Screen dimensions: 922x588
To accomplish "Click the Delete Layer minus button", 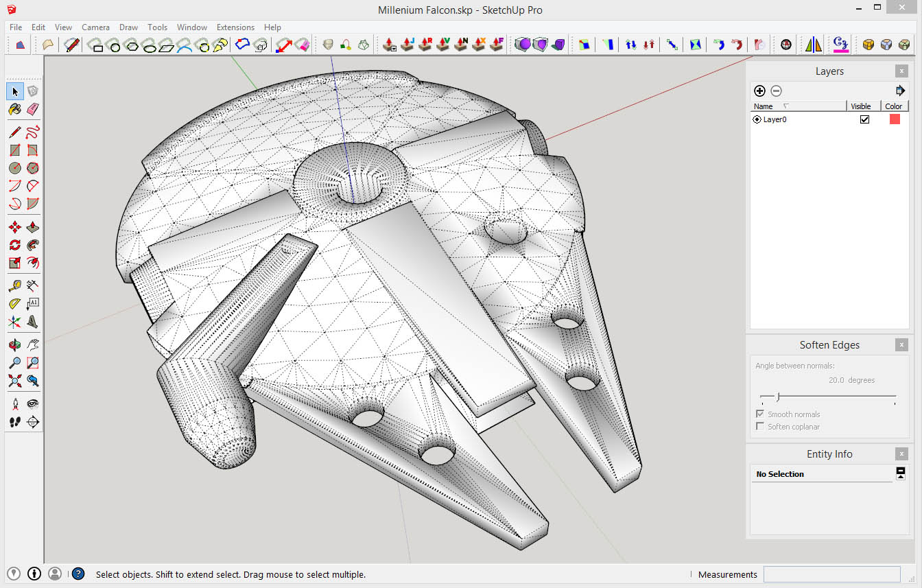I will click(x=776, y=91).
